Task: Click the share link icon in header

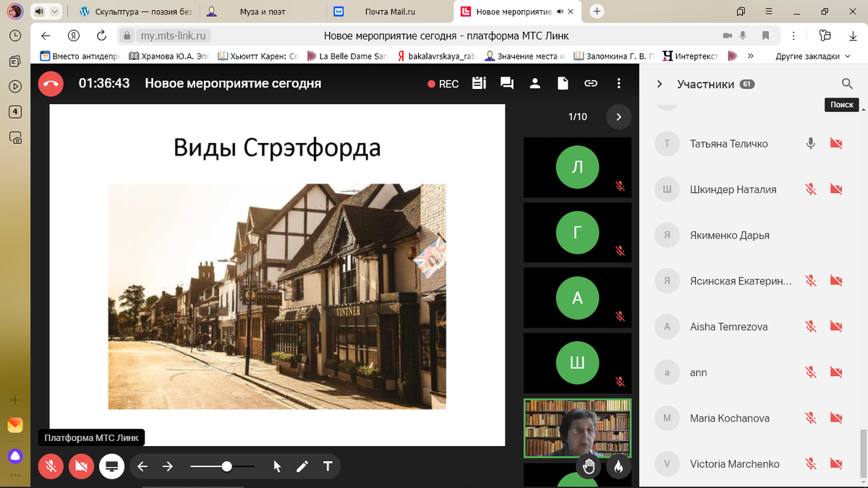Action: [x=591, y=84]
